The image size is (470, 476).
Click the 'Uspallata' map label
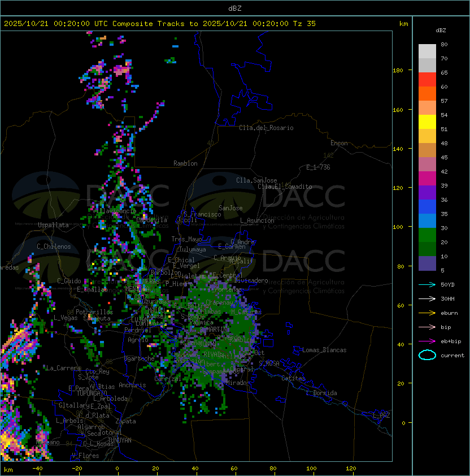(x=53, y=225)
